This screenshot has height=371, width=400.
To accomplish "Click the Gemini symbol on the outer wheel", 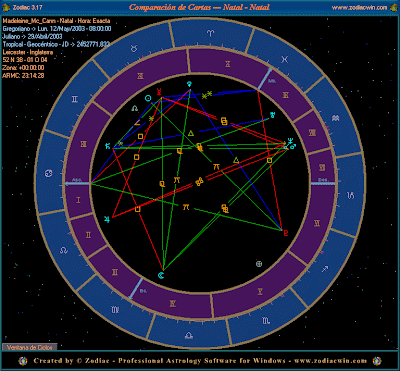I will click(x=74, y=99).
